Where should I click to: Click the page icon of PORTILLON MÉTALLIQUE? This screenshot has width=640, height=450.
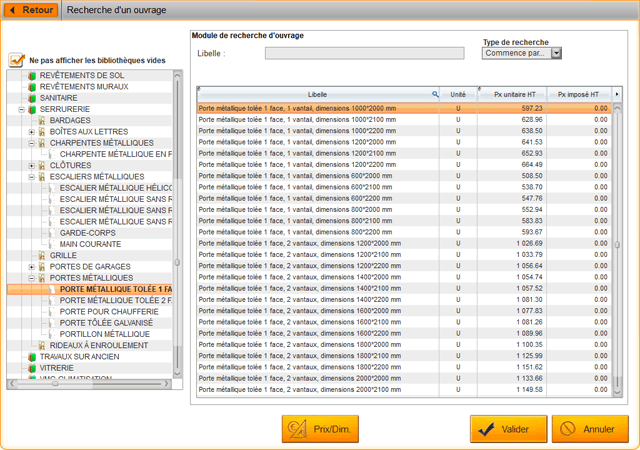click(52, 334)
